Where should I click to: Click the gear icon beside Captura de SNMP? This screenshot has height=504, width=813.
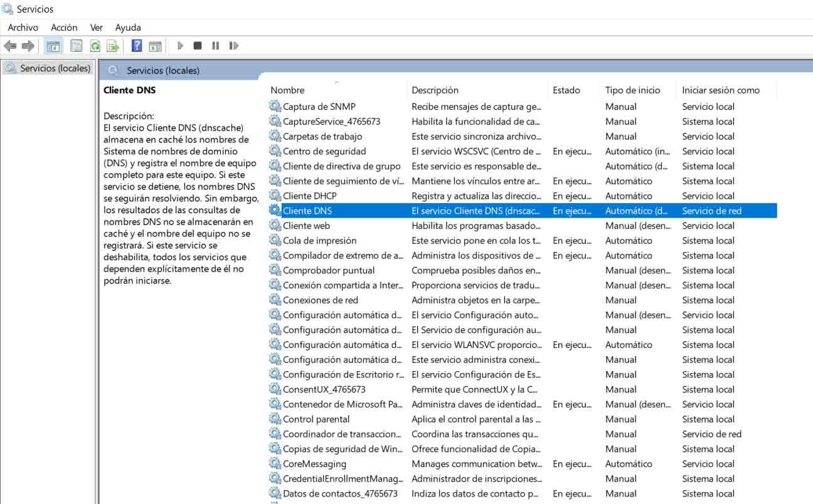point(275,107)
